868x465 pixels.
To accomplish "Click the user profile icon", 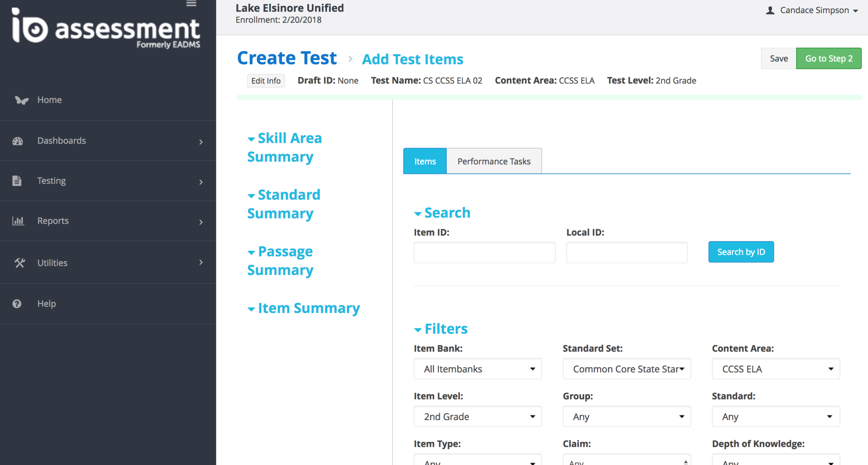I will click(x=770, y=11).
